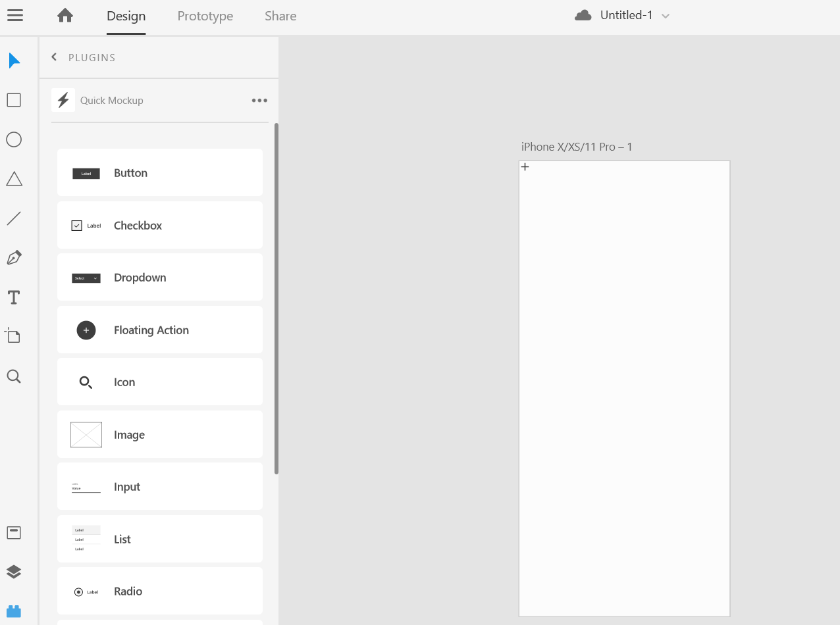Open Quick Mockup options menu
Screen dimensions: 840x625
[x=259, y=100]
